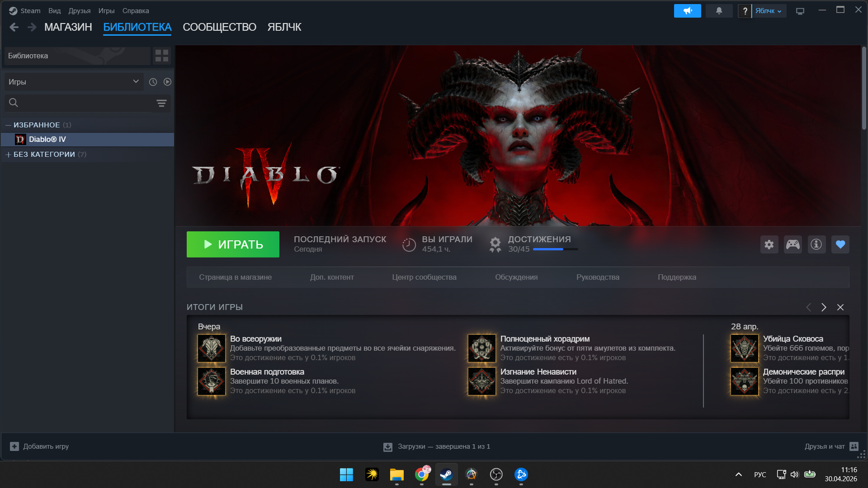Open the 'Военная подготовка' achievement icon
Viewport: 868px width, 488px height.
tap(212, 381)
